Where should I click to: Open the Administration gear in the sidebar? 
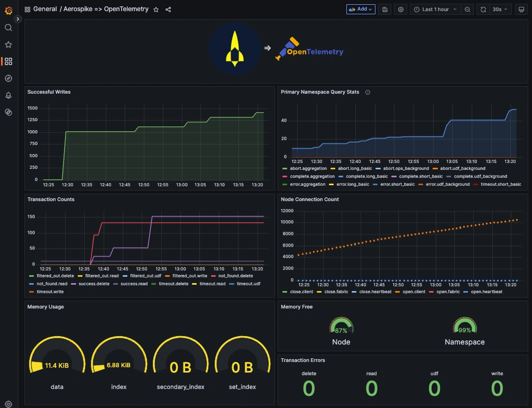click(8, 404)
